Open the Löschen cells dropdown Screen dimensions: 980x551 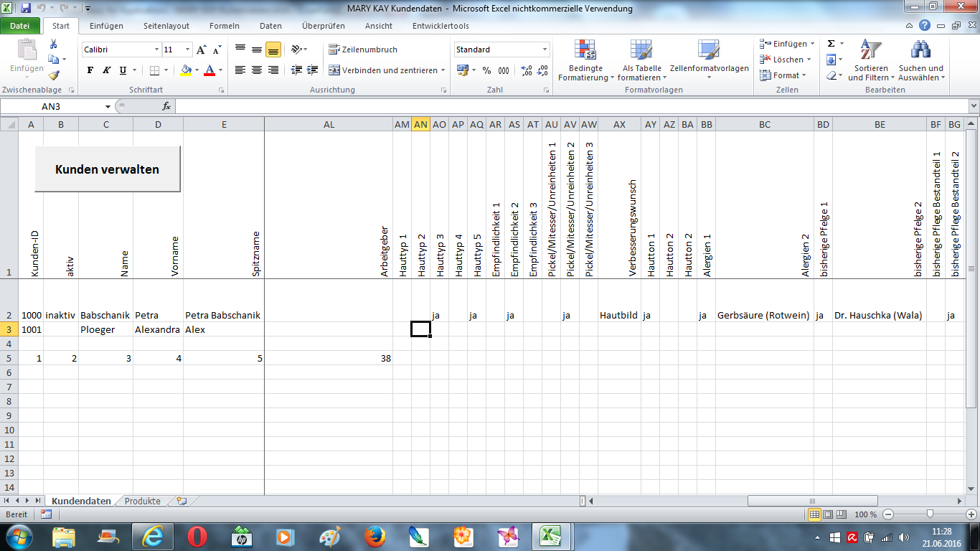tap(786, 60)
